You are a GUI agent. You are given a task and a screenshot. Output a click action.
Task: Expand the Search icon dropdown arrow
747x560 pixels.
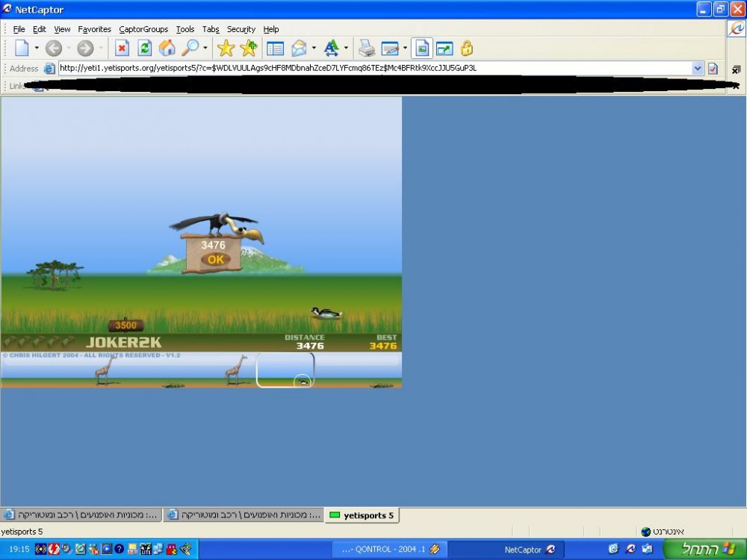205,48
